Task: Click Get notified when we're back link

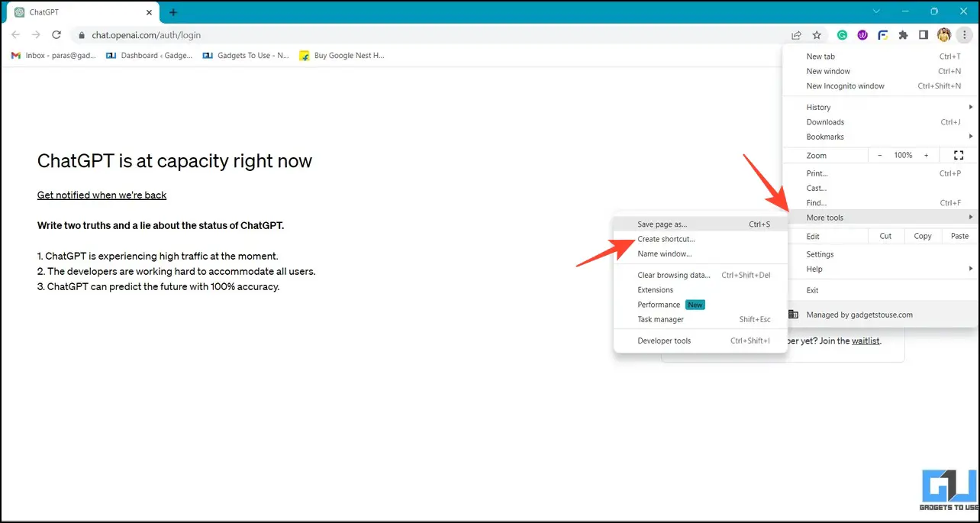Action: click(102, 195)
